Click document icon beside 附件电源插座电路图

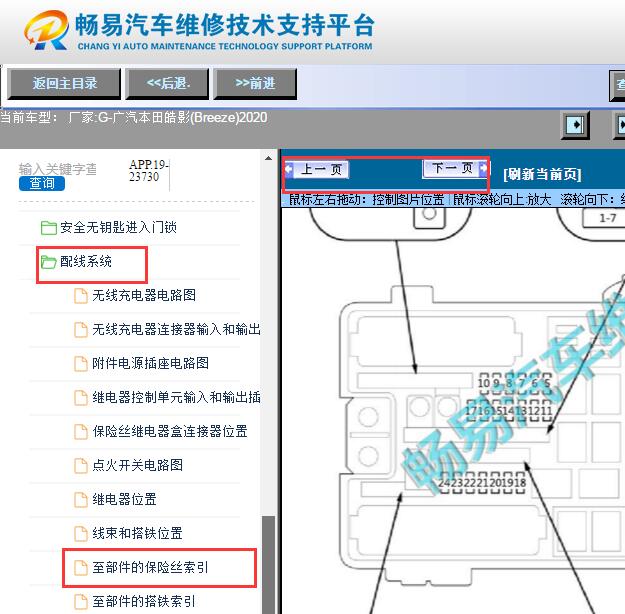[81, 364]
